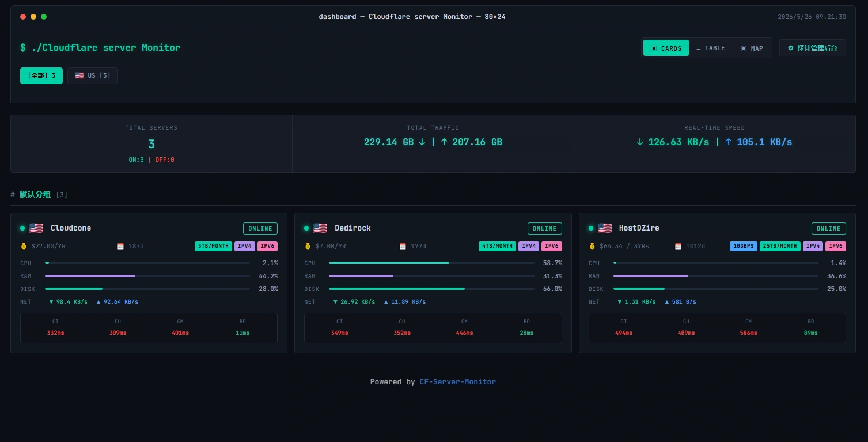Click HostDZire's RAM usage bar

[x=716, y=276]
